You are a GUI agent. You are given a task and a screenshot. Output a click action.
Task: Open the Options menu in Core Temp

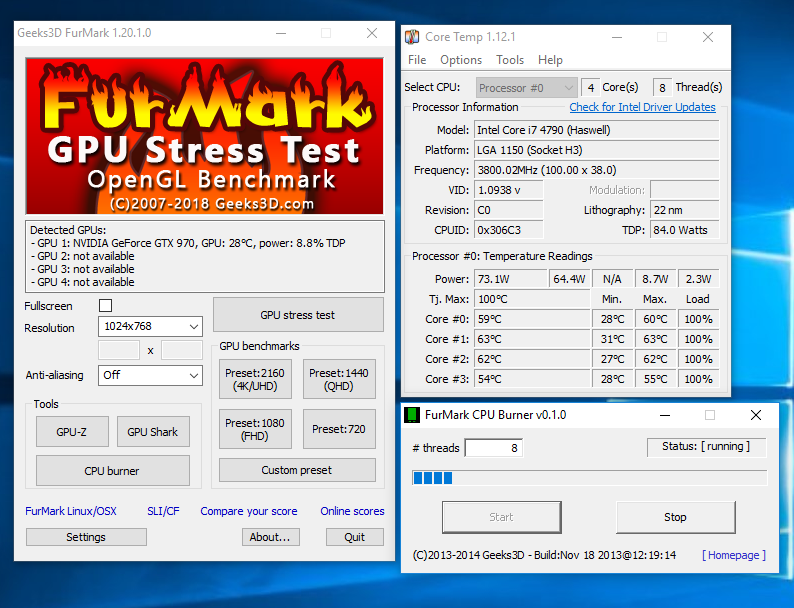461,60
